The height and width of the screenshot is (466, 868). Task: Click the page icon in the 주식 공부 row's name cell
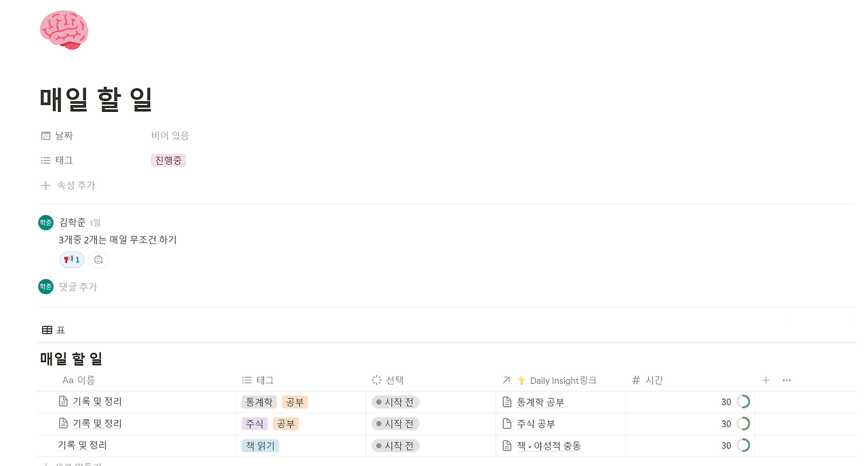click(x=63, y=423)
